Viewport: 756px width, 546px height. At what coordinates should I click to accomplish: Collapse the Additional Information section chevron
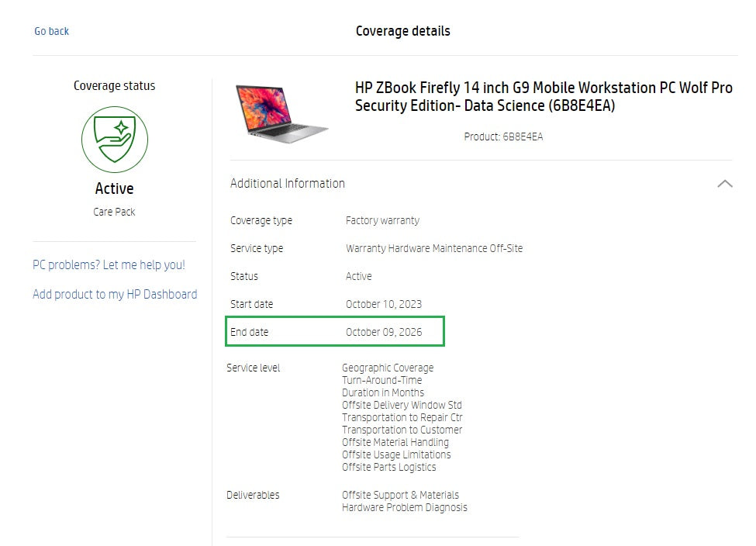point(724,184)
